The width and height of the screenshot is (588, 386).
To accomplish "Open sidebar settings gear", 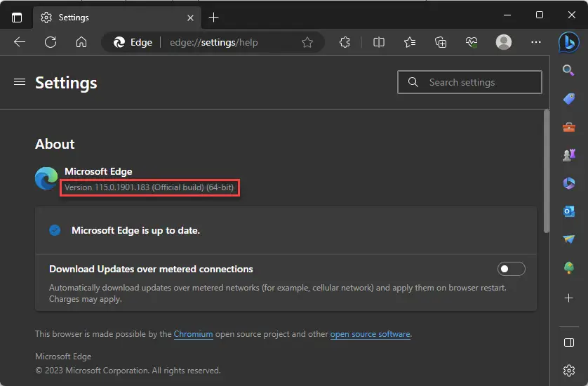I will (x=569, y=371).
